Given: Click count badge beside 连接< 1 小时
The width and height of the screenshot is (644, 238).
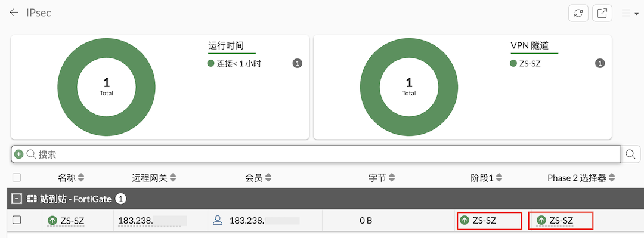Looking at the screenshot, I should pyautogui.click(x=298, y=63).
